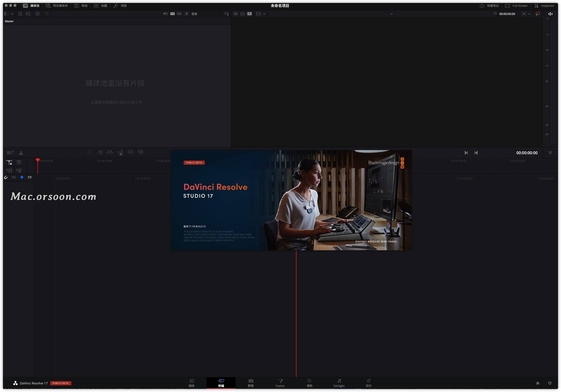Switch to the 快编 cut page
561x392 pixels.
click(221, 383)
